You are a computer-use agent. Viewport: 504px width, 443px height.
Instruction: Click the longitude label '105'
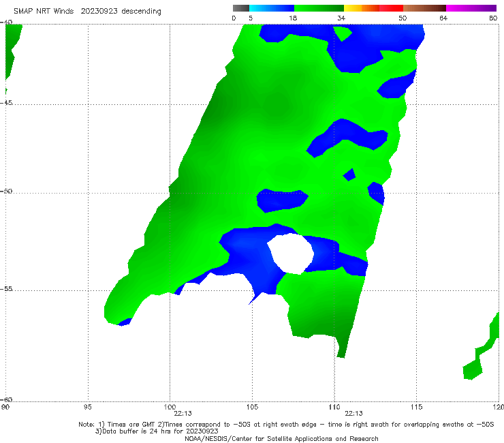252,407
